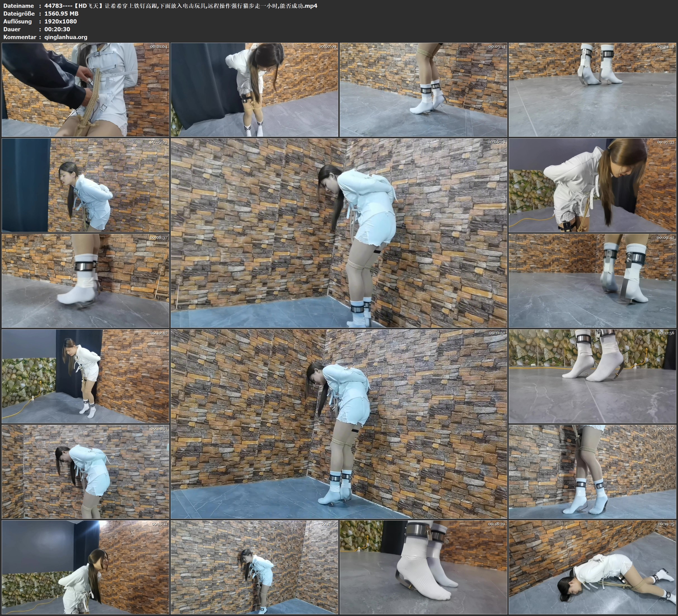Image resolution: width=678 pixels, height=616 pixels.
Task: Click the thumbnail timestamped 00:01:04
Action: (85, 90)
